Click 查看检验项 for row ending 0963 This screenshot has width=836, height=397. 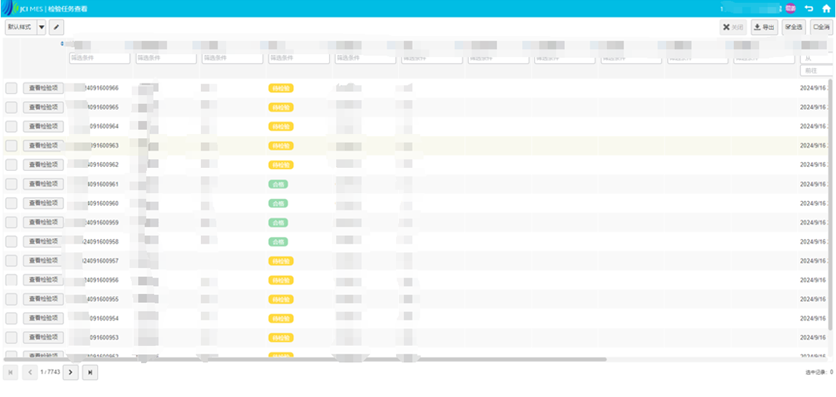pyautogui.click(x=43, y=145)
